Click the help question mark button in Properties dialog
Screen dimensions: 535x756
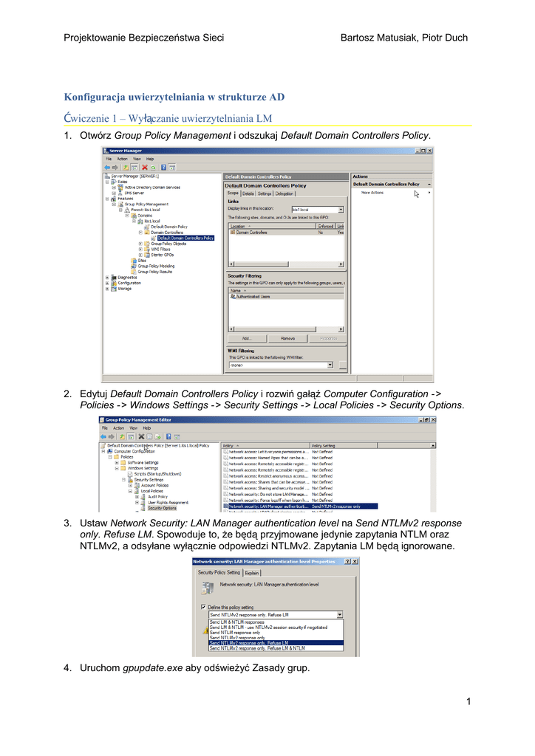coord(347,561)
